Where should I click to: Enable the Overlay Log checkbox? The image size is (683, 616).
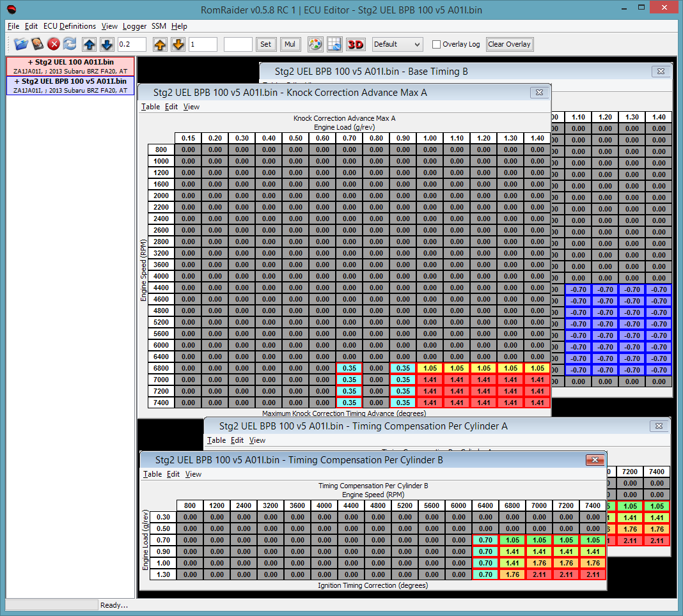pos(436,45)
